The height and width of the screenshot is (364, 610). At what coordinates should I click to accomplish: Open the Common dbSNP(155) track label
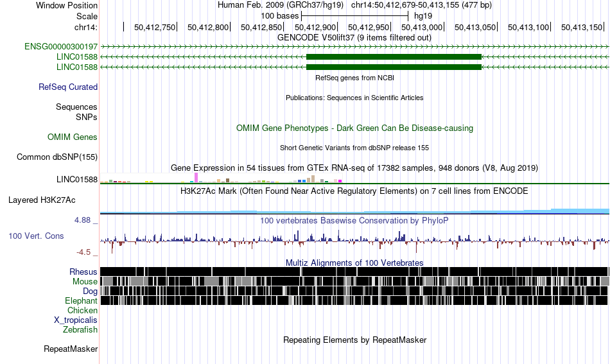click(x=57, y=157)
